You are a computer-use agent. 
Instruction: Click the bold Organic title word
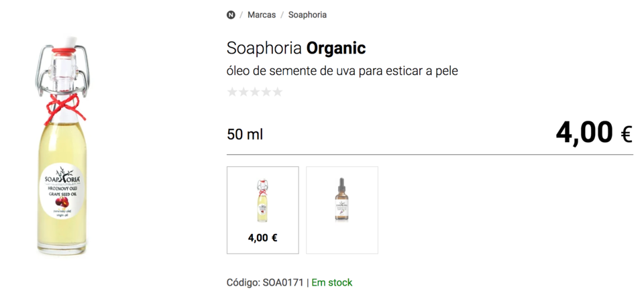click(x=335, y=48)
